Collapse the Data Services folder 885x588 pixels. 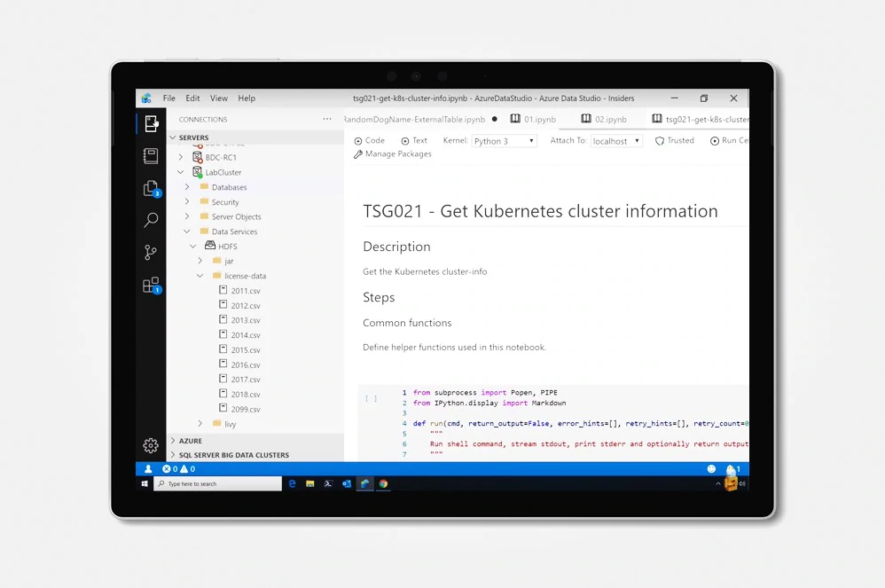(x=187, y=231)
